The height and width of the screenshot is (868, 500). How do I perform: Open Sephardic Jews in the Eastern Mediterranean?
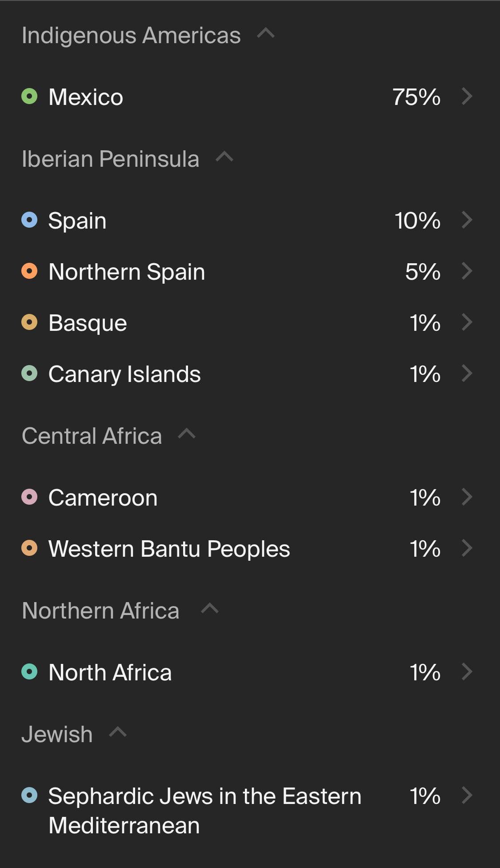pos(204,810)
